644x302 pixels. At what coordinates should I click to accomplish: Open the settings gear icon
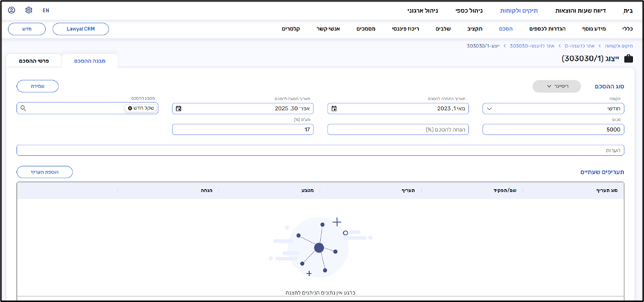pos(29,10)
